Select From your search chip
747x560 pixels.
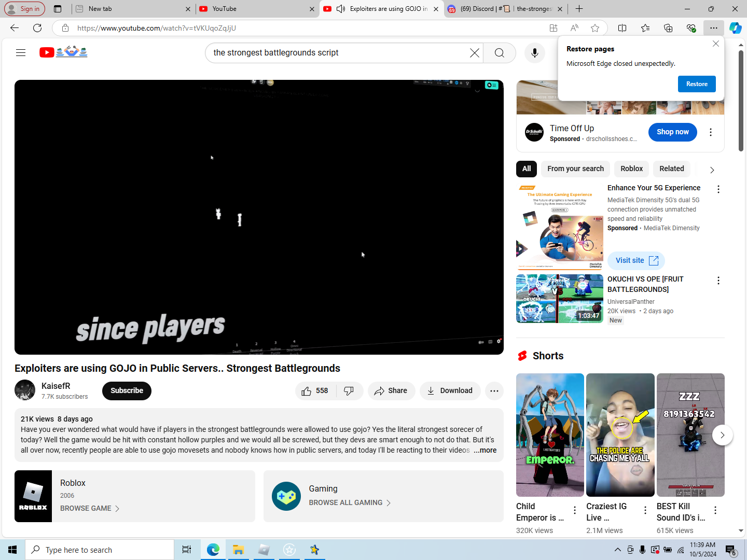[575, 169]
